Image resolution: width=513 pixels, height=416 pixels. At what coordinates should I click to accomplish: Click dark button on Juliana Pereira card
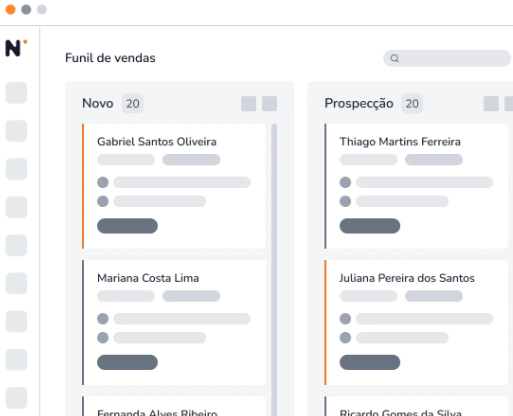click(370, 362)
